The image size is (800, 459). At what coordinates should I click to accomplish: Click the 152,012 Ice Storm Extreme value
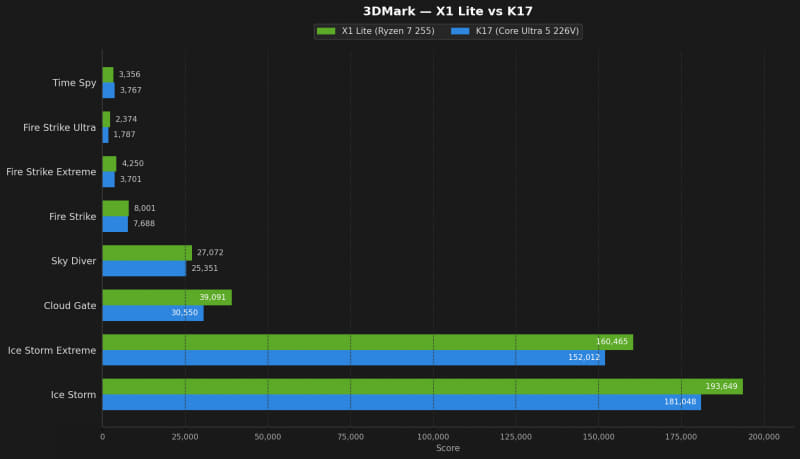[584, 358]
